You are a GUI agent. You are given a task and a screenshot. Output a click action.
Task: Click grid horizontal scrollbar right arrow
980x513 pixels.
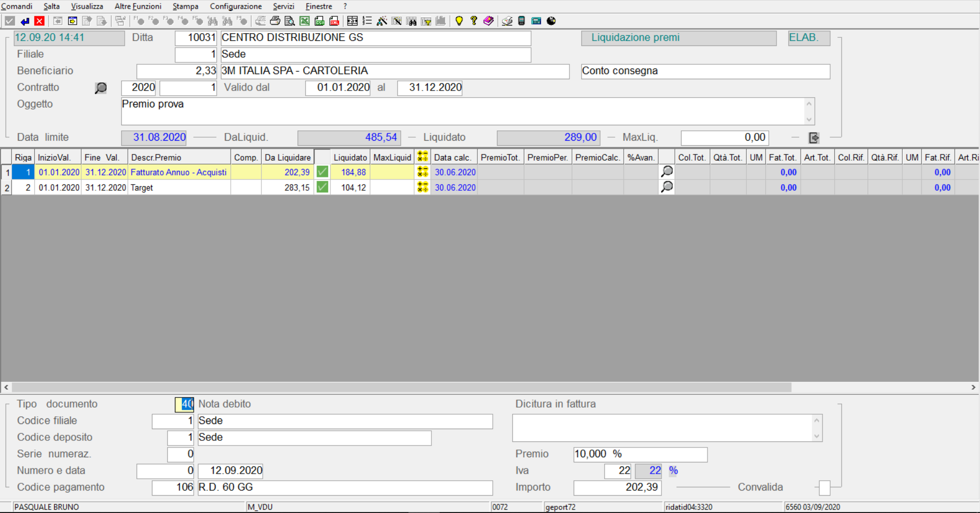point(973,388)
